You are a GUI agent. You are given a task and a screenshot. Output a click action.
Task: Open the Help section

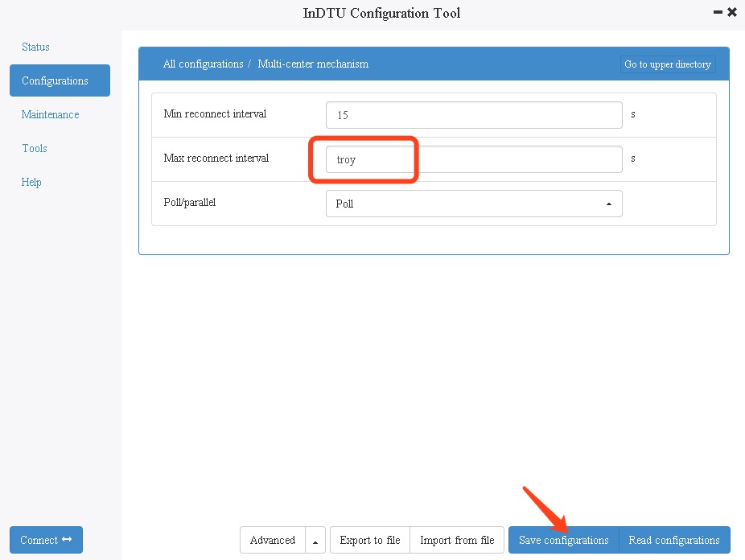pos(31,183)
